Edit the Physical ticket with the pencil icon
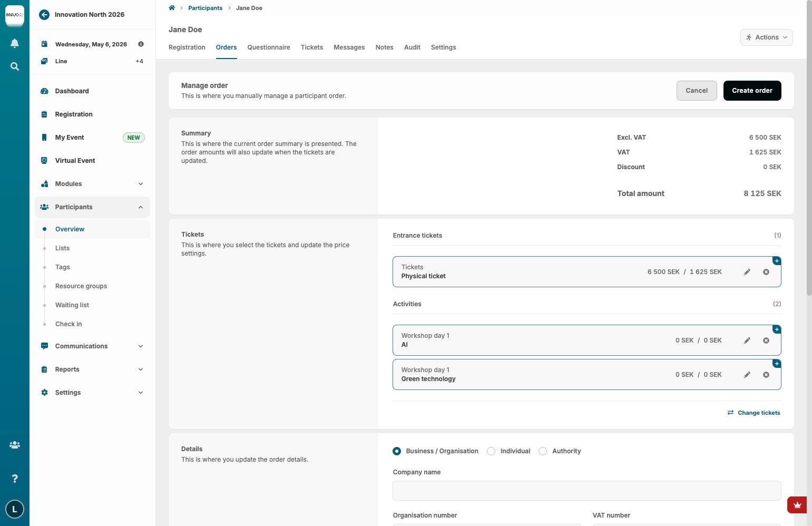This screenshot has height=526, width=812. tap(747, 272)
